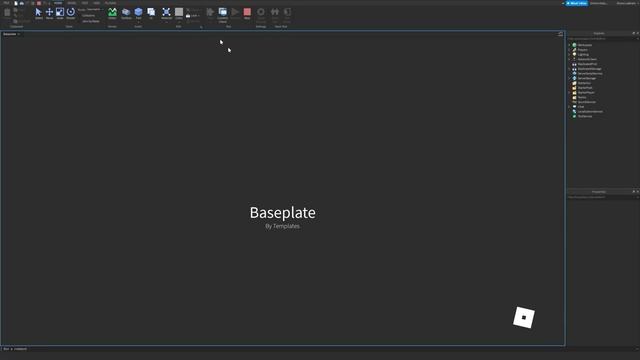Viewport: 640px width, 360px height.
Task: Click the new file icon in quick-access bar
Action: pos(16,3)
